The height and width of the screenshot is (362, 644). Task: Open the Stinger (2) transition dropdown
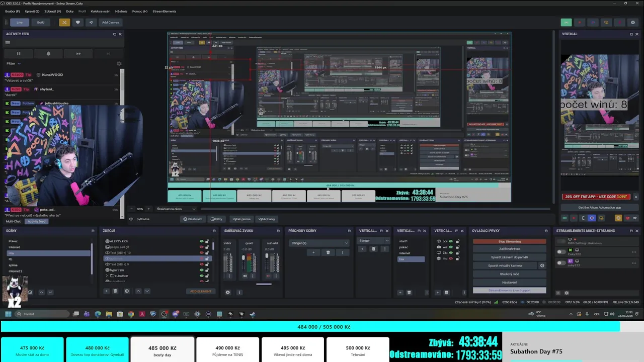coord(319,243)
